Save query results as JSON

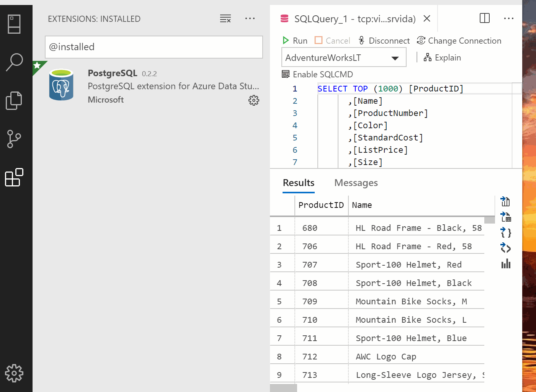click(505, 232)
